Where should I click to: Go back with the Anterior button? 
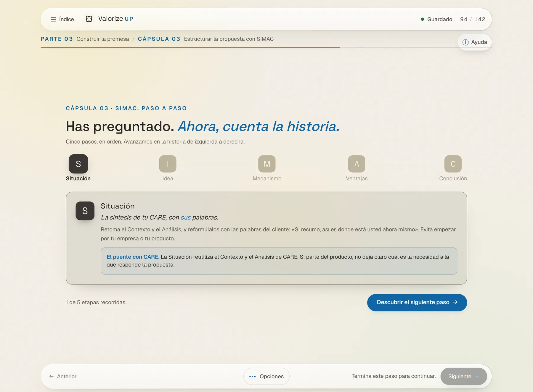point(63,376)
